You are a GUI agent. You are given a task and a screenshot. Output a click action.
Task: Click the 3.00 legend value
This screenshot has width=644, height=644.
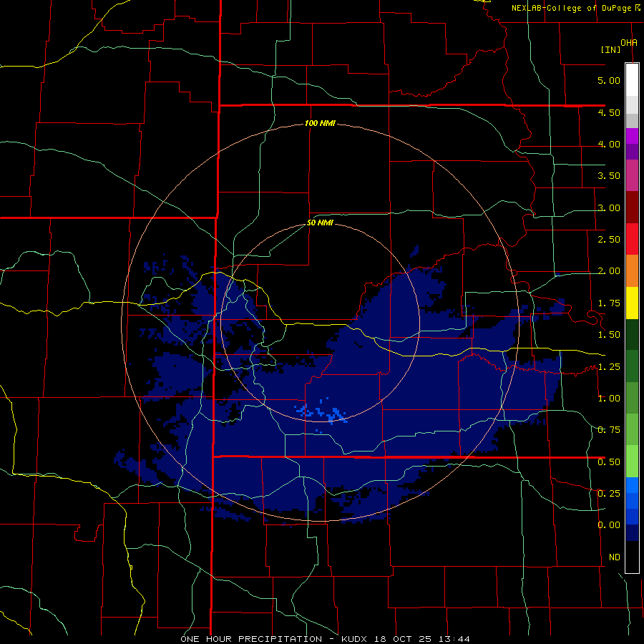click(609, 208)
